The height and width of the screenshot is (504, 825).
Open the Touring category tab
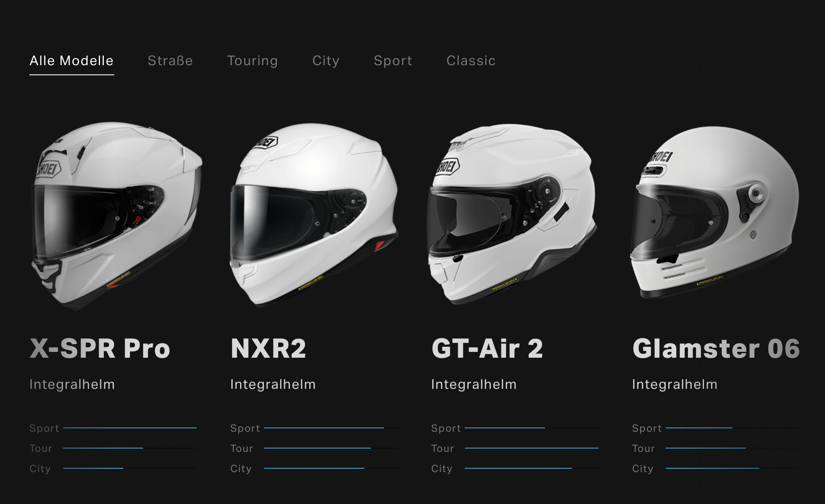point(253,61)
